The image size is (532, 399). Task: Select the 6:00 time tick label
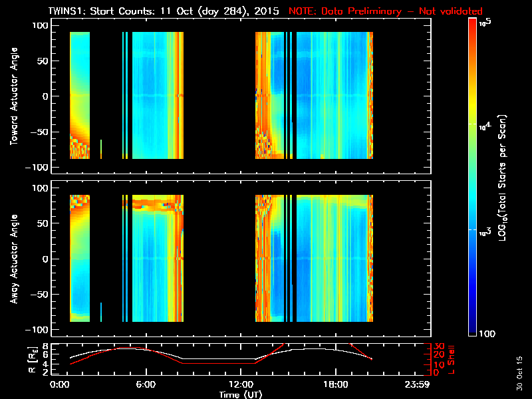click(x=146, y=385)
